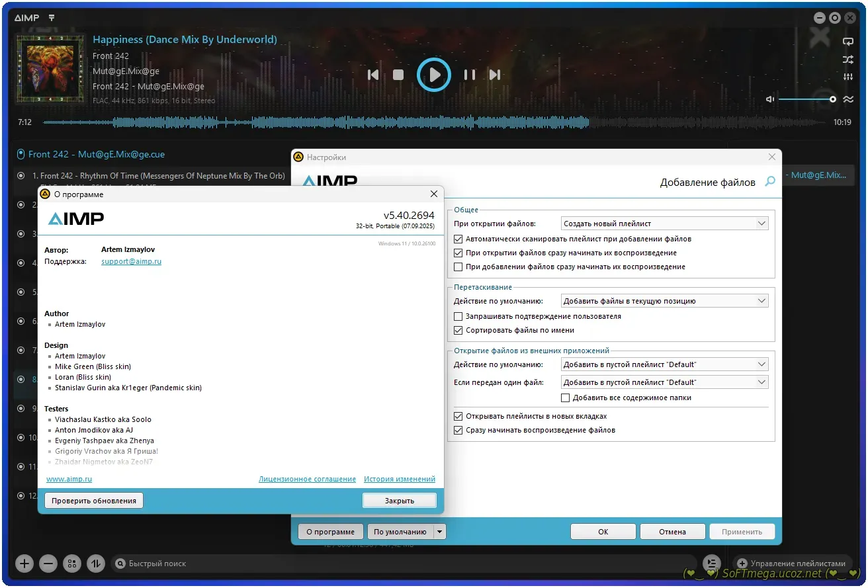Expand the 'При открытии файлов' dropdown
868x588 pixels.
click(664, 224)
